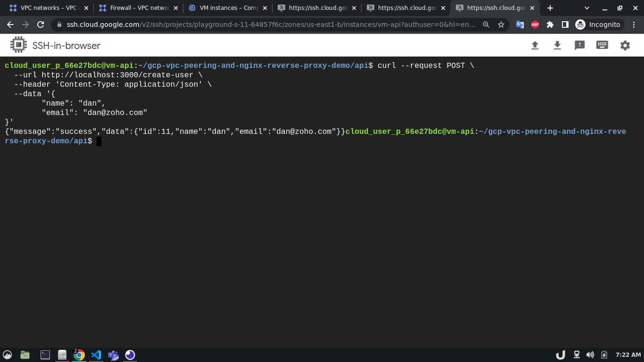Open the extensions puzzle menu
This screenshot has width=644, height=362.
click(550, 25)
